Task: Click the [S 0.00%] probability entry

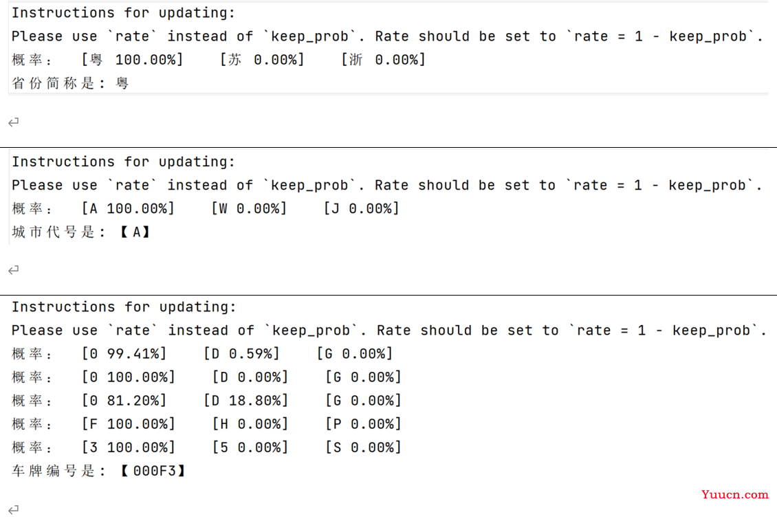Action: coord(363,447)
